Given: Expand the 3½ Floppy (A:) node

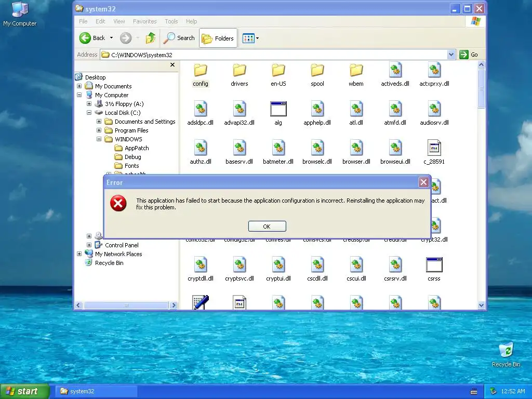Looking at the screenshot, I should point(89,104).
